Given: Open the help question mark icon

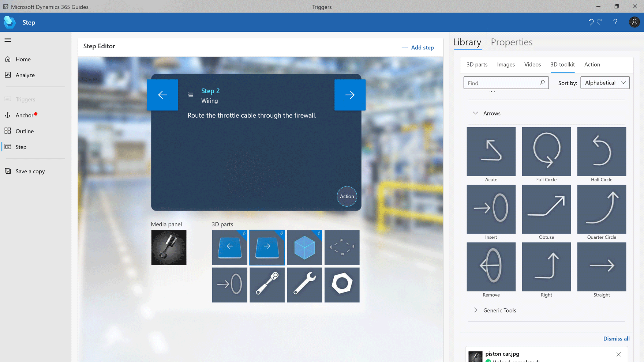Looking at the screenshot, I should tap(615, 22).
